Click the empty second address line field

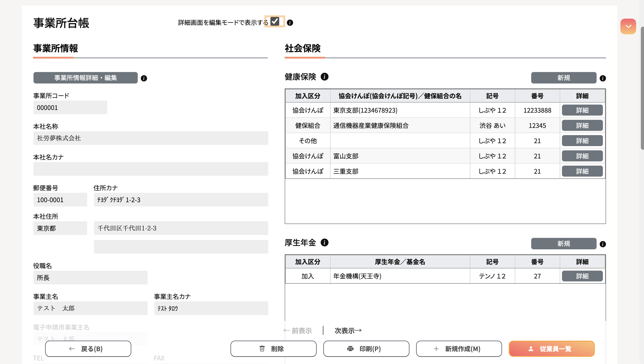tap(181, 247)
